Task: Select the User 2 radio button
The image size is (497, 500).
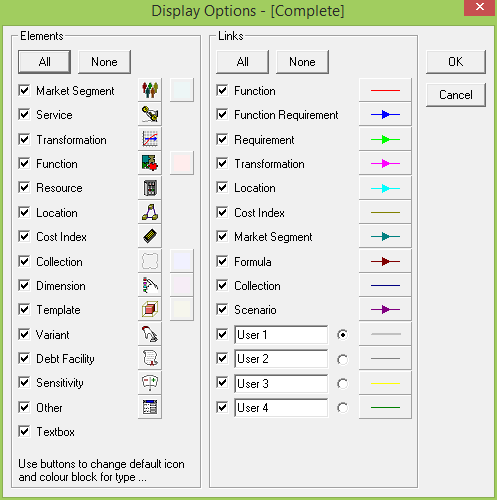Action: 342,359
